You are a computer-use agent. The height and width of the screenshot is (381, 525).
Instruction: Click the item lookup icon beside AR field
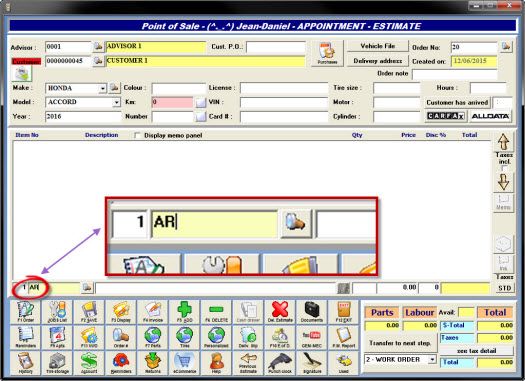tap(87, 288)
